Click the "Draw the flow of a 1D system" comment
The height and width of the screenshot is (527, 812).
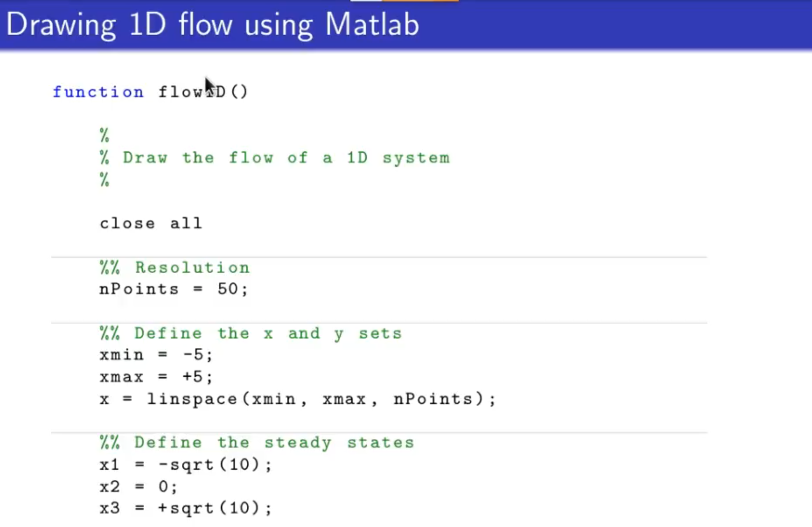click(x=286, y=158)
